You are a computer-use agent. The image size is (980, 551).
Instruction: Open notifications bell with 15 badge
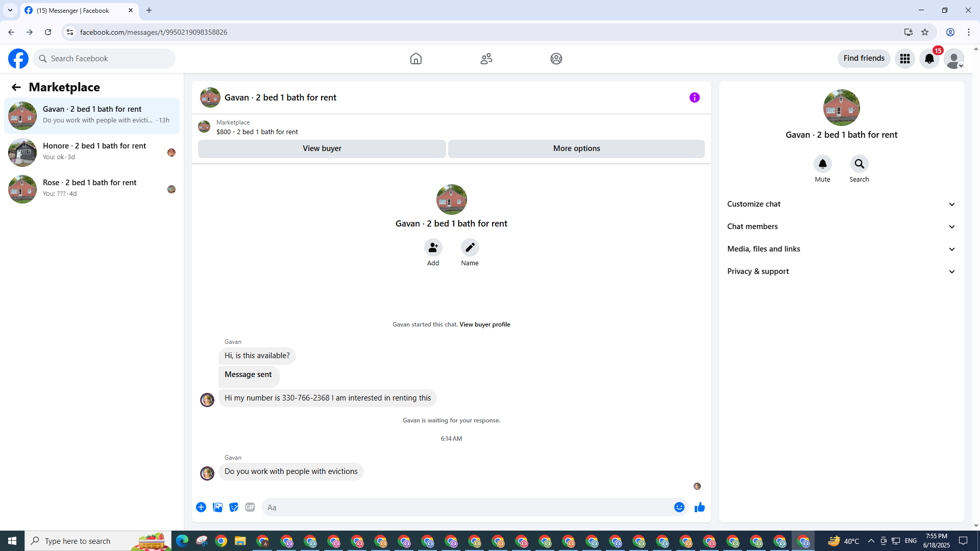929,59
